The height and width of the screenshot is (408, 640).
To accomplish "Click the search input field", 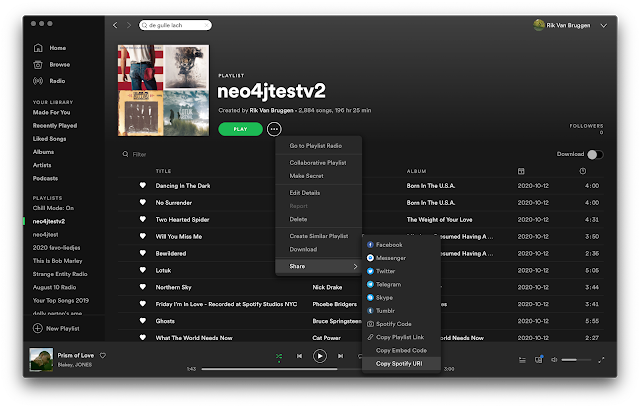I will [x=176, y=25].
